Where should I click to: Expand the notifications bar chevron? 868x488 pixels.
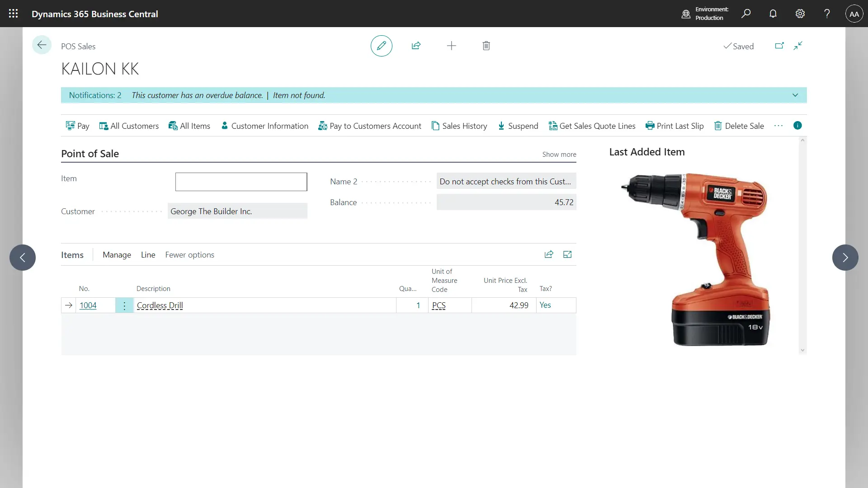(795, 95)
